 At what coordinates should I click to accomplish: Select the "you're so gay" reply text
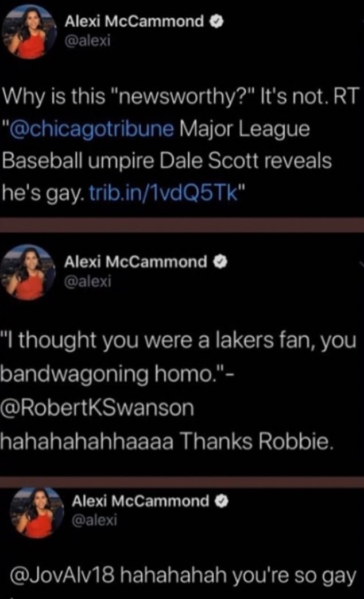coord(293,576)
